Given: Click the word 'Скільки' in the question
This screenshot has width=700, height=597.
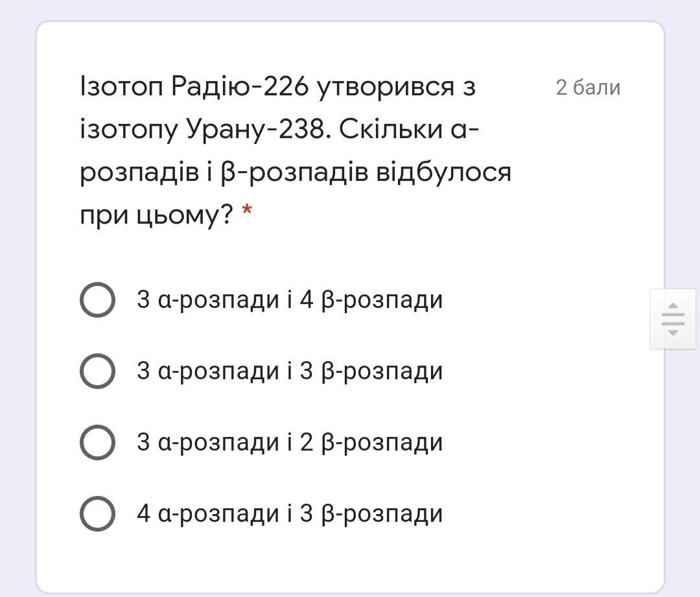Looking at the screenshot, I should pyautogui.click(x=390, y=130).
